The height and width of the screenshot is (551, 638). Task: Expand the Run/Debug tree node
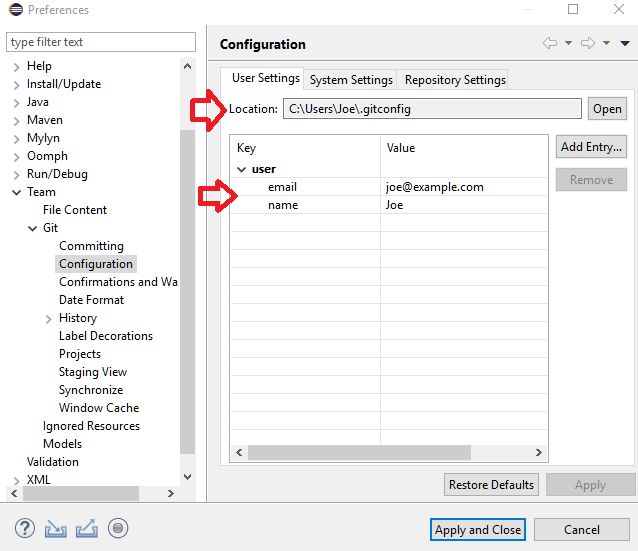[x=16, y=175]
